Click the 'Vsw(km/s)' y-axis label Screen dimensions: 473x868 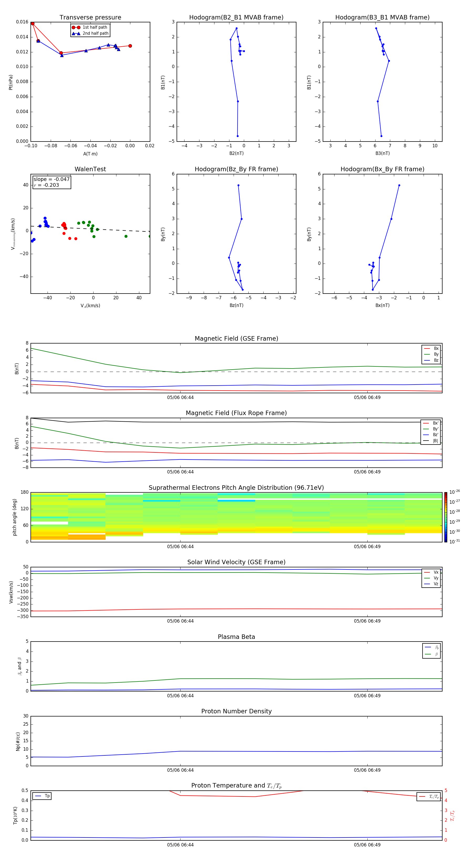pyautogui.click(x=11, y=592)
